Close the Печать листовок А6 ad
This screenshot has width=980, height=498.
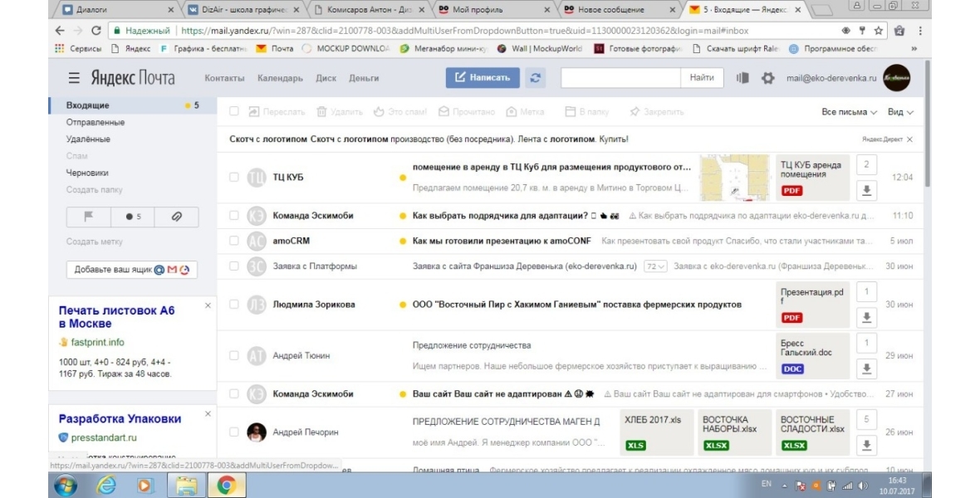208,305
